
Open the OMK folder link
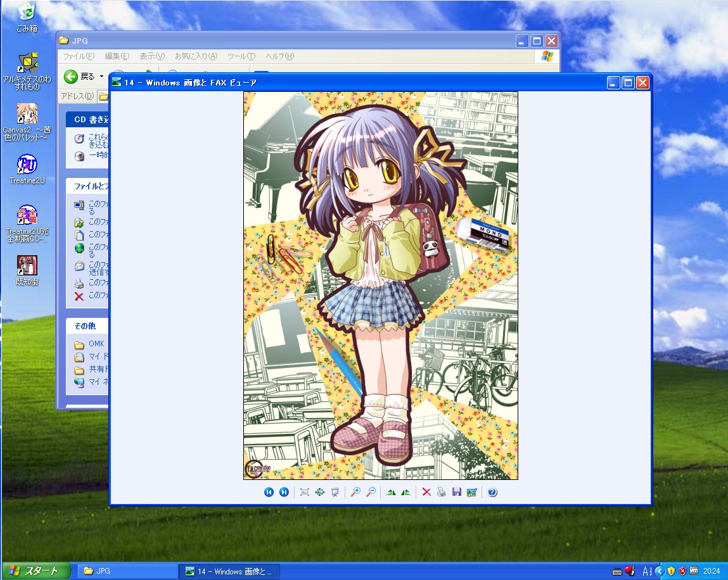(x=96, y=344)
